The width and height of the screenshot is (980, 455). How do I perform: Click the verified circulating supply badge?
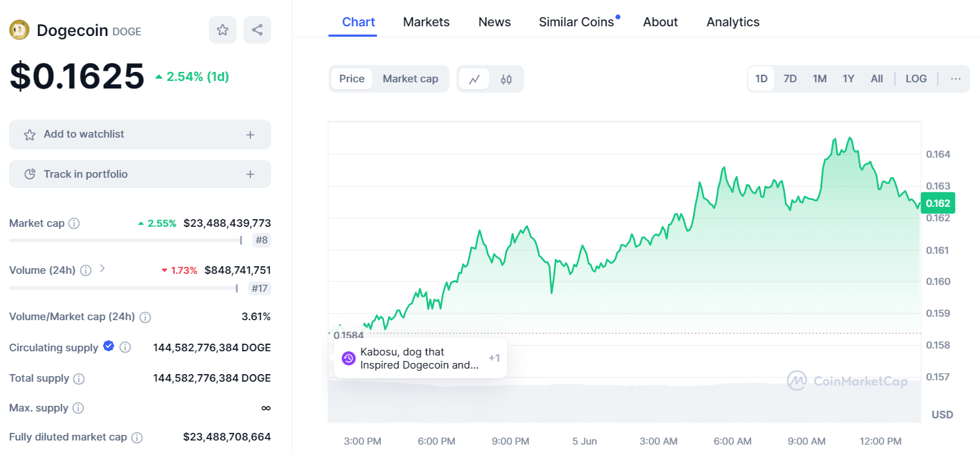[x=109, y=346]
